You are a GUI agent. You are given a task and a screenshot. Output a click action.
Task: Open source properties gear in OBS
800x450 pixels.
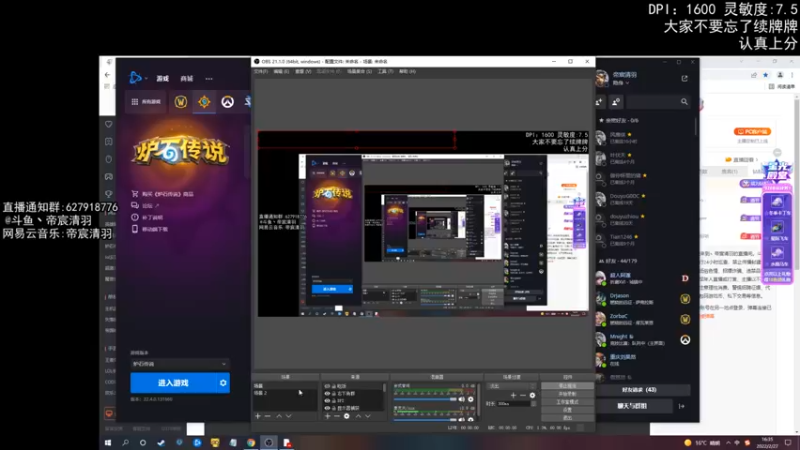click(346, 416)
